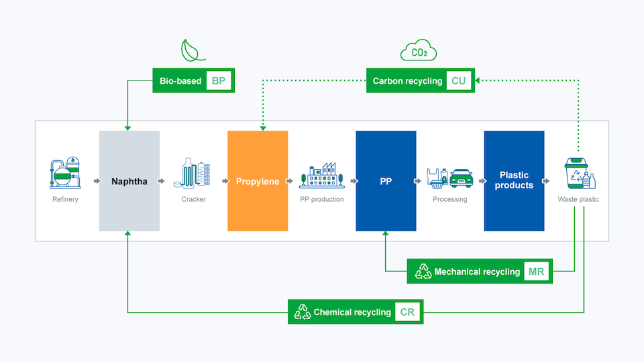Click the CU badge on Carbon recycling

coord(458,81)
